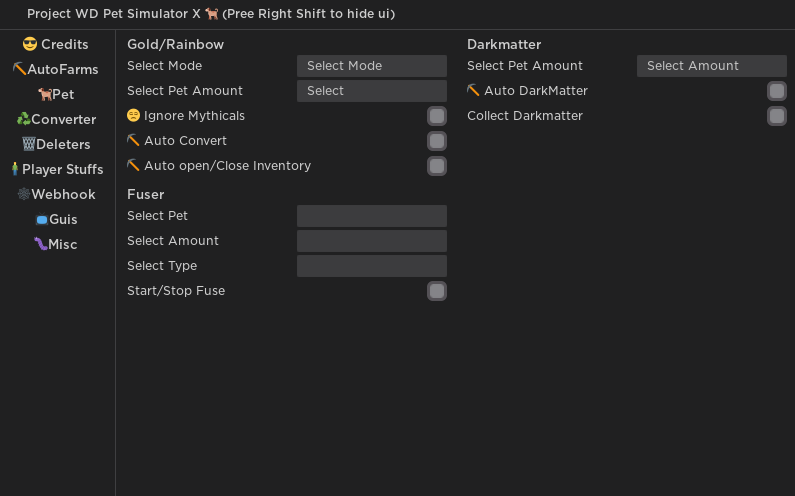The image size is (795, 496).
Task: Click the Select Mode label text
Action: (165, 66)
